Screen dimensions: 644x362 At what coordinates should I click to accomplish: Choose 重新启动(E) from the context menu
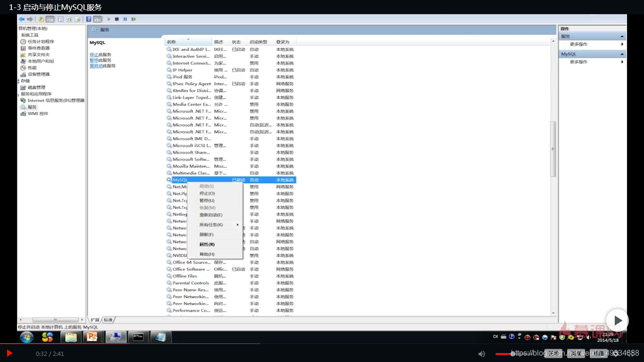pos(215,215)
